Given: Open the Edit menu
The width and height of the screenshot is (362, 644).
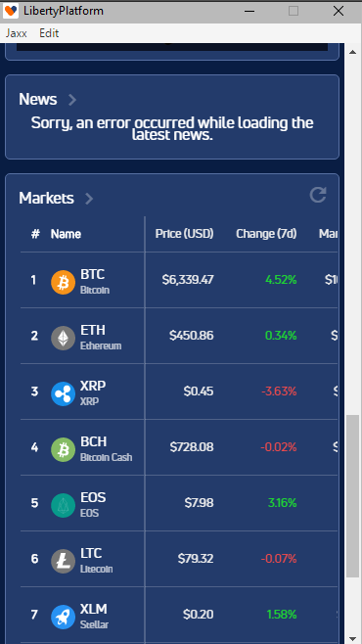Looking at the screenshot, I should (49, 33).
